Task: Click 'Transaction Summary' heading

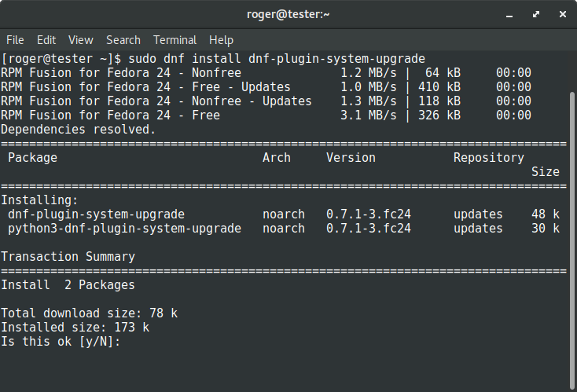Action: 68,257
